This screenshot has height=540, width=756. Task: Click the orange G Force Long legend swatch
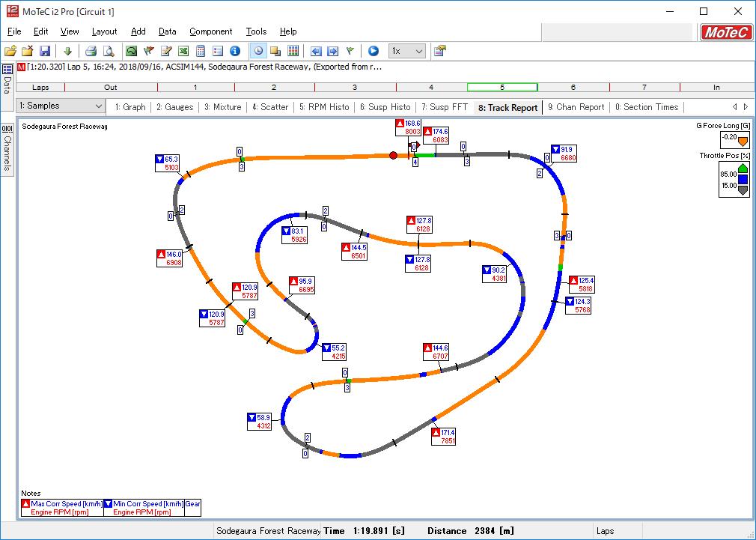743,142
